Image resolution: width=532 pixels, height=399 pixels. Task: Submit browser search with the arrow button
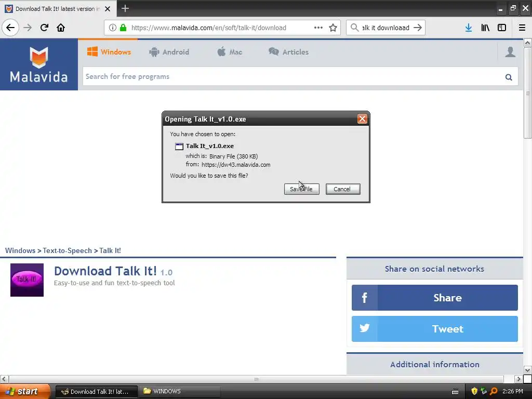coord(418,28)
